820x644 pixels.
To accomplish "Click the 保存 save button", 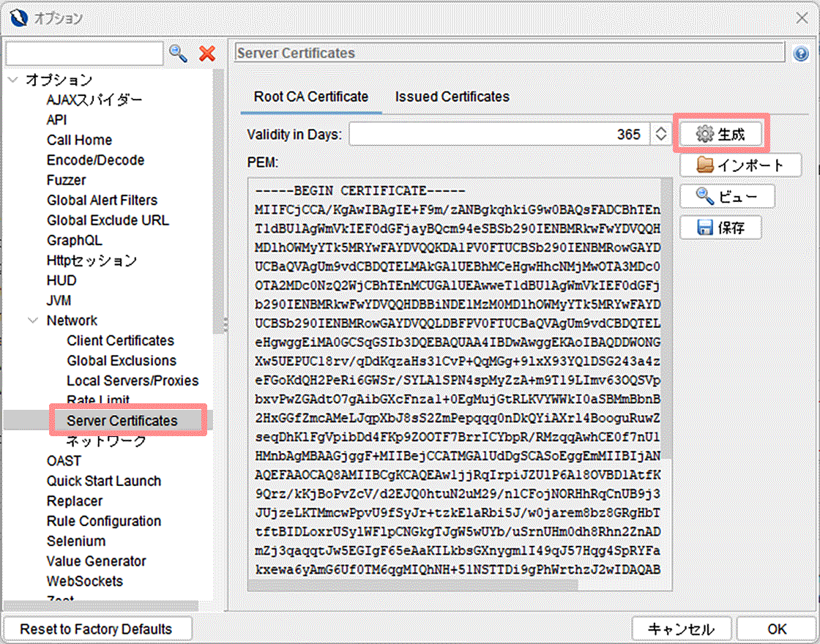I will click(x=720, y=228).
